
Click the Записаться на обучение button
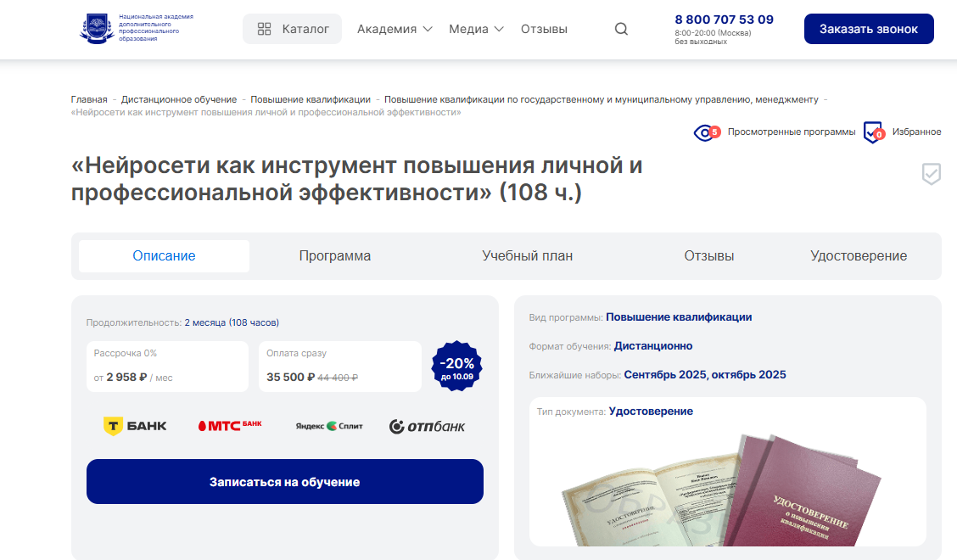click(x=285, y=482)
